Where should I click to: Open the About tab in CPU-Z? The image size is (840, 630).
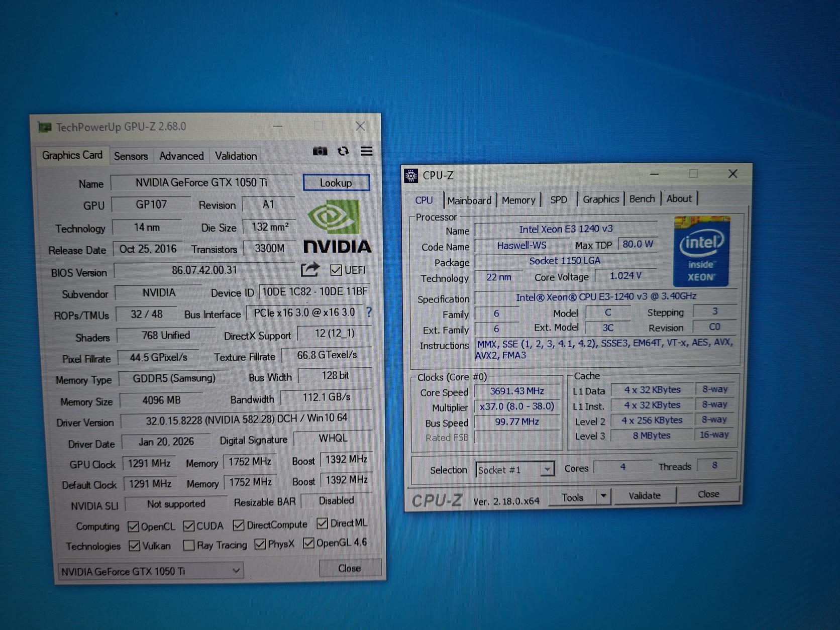[x=679, y=198]
